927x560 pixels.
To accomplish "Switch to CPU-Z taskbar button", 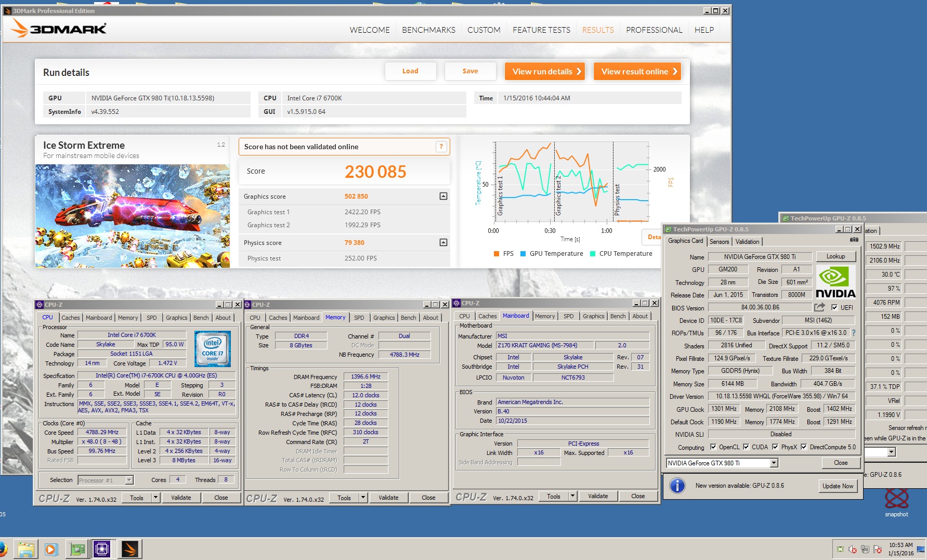I will point(102,549).
